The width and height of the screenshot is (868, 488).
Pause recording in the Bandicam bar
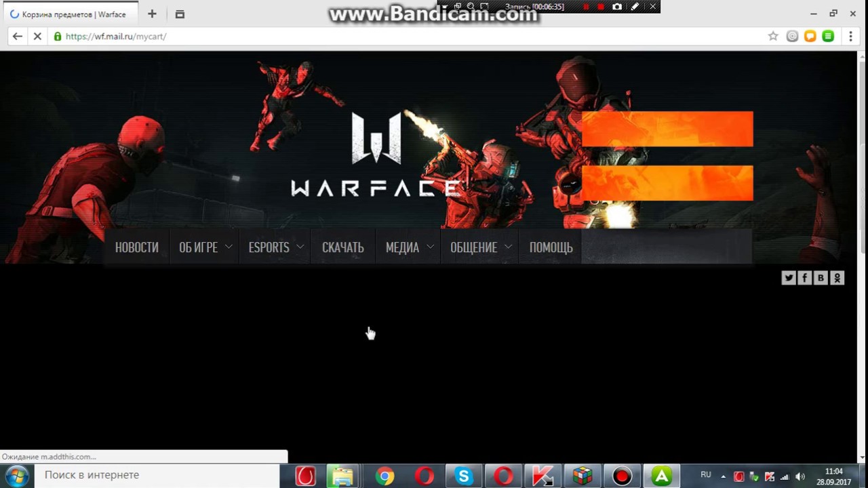[x=587, y=7]
